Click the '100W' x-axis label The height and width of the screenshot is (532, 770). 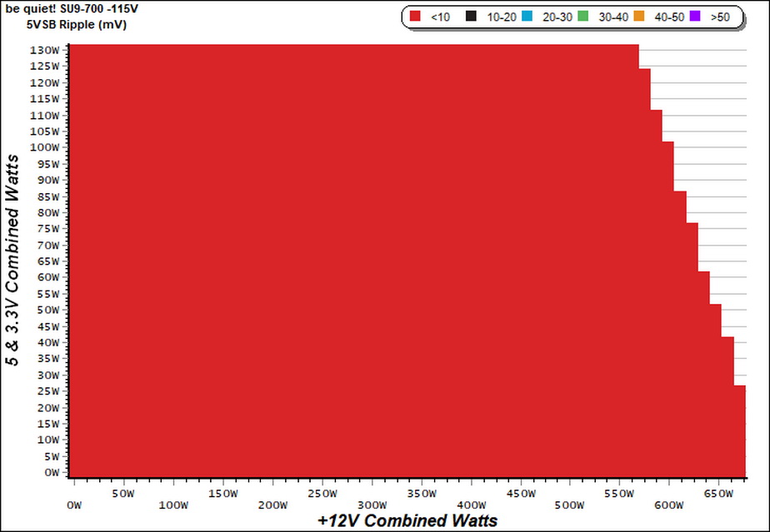[x=174, y=505]
